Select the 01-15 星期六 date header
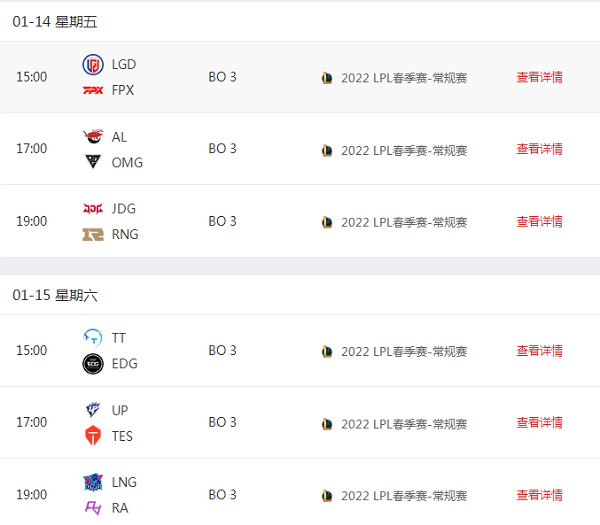This screenshot has height=525, width=600. pyautogui.click(x=55, y=295)
